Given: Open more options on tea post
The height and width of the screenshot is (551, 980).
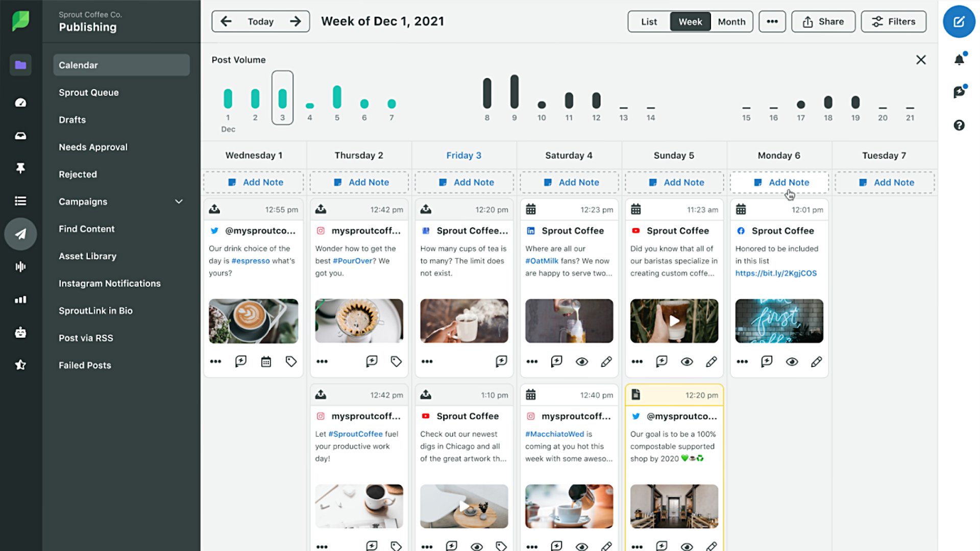Looking at the screenshot, I should point(427,361).
